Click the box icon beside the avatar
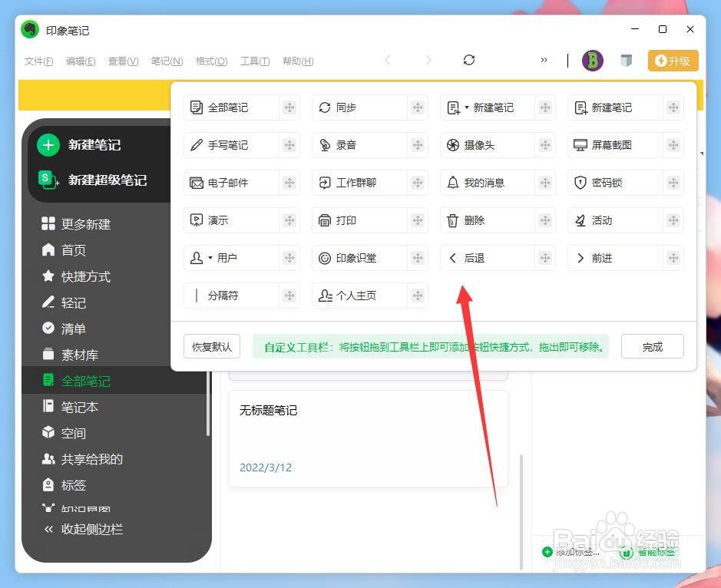 point(627,60)
